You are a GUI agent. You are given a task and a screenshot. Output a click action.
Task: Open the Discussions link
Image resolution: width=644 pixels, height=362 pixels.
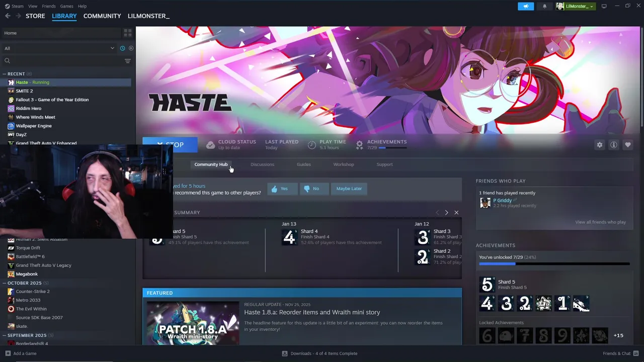(x=262, y=164)
